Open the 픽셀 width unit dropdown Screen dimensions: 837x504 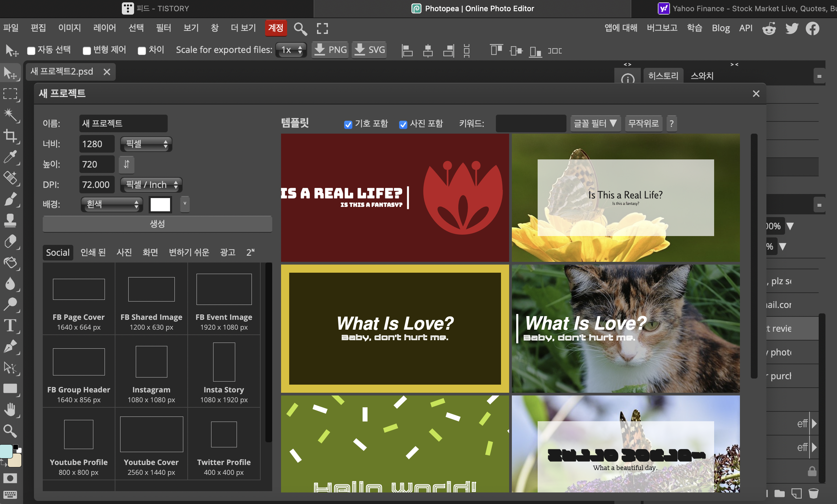tap(146, 144)
